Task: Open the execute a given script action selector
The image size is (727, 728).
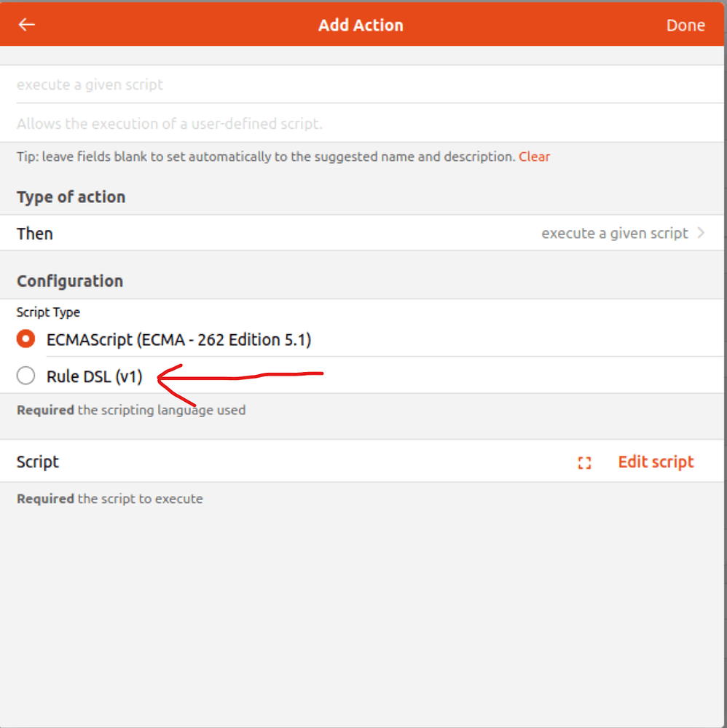Action: 614,233
